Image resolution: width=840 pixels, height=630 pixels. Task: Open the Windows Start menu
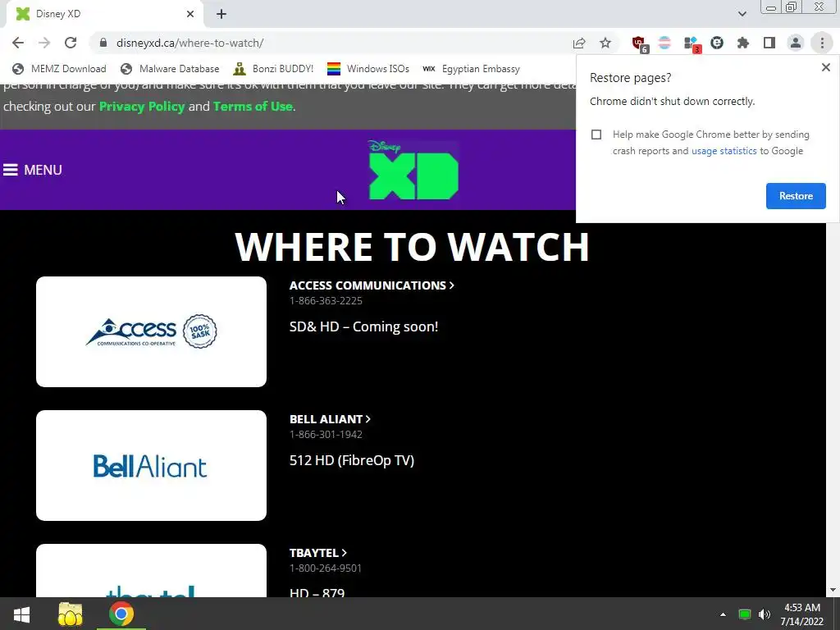21,614
